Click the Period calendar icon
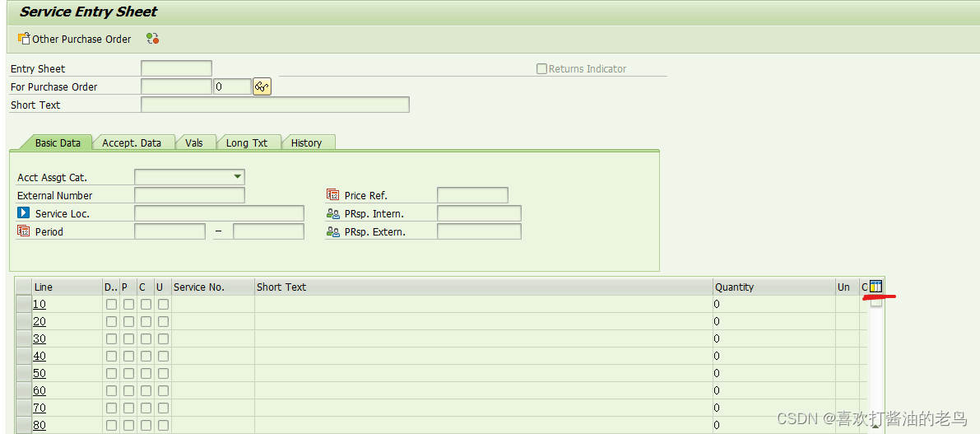The height and width of the screenshot is (434, 980). (23, 231)
